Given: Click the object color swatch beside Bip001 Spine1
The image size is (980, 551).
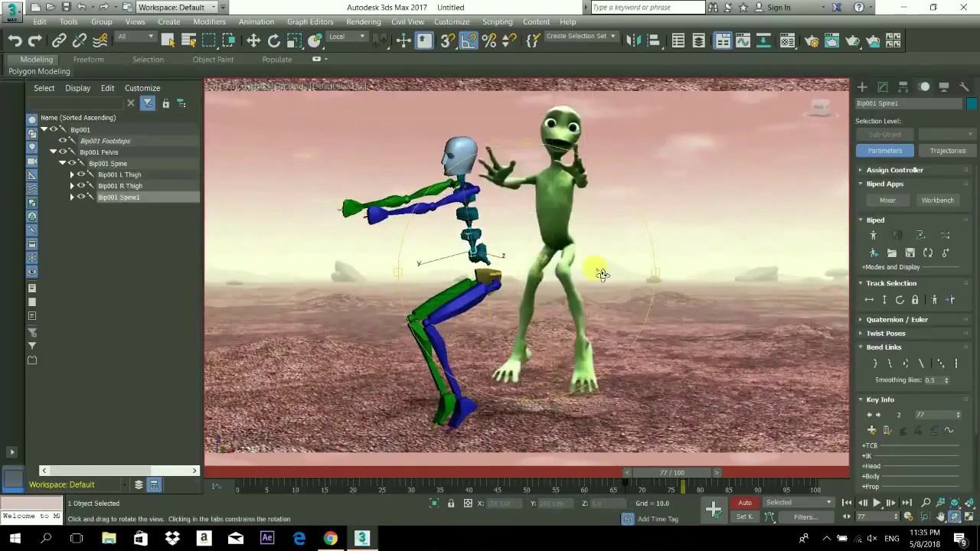Looking at the screenshot, I should click(972, 104).
